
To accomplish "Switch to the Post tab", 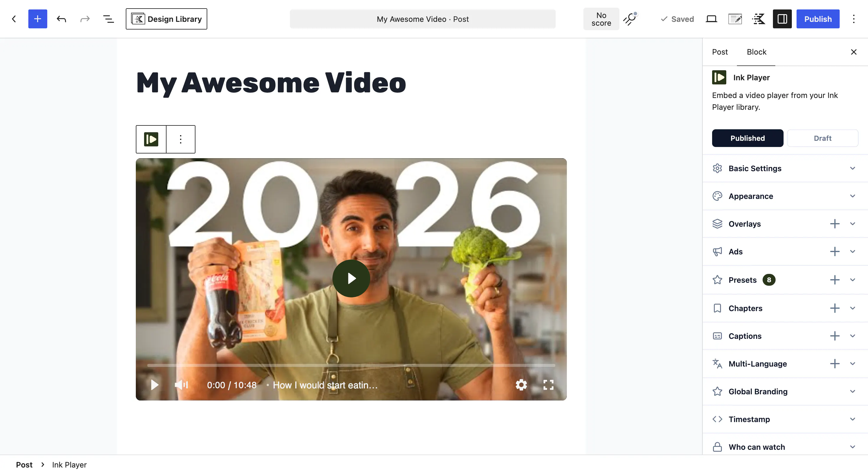I will click(x=720, y=52).
